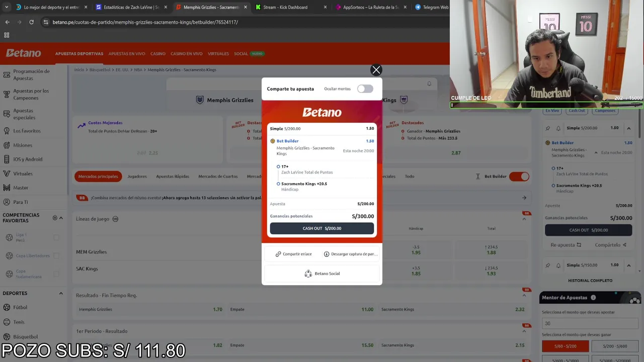Image resolution: width=644 pixels, height=362 pixels.
Task: Collapse 1er Periodo - Resultado section
Action: (x=524, y=331)
